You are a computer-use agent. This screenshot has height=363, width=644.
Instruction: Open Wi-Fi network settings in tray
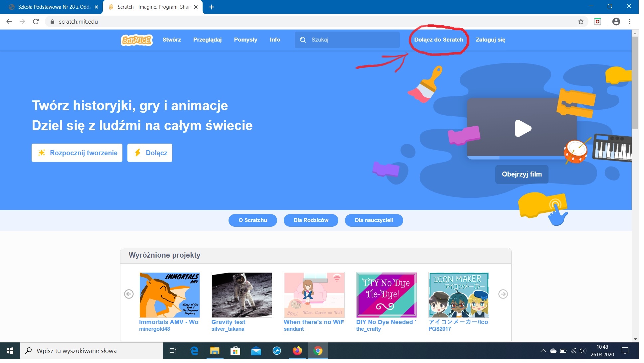(573, 351)
